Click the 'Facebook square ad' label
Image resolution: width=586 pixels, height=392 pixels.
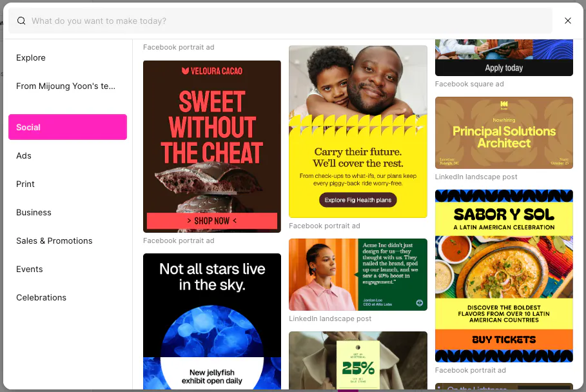pos(469,84)
